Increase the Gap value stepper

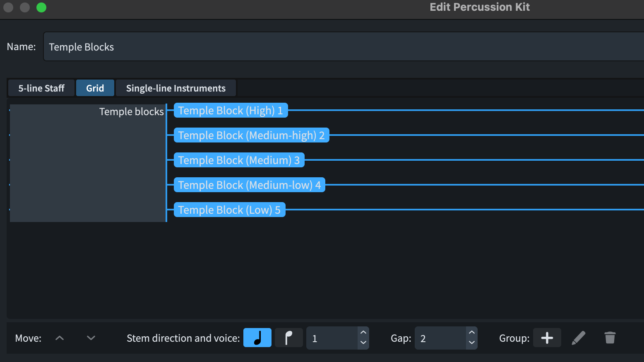point(471,333)
